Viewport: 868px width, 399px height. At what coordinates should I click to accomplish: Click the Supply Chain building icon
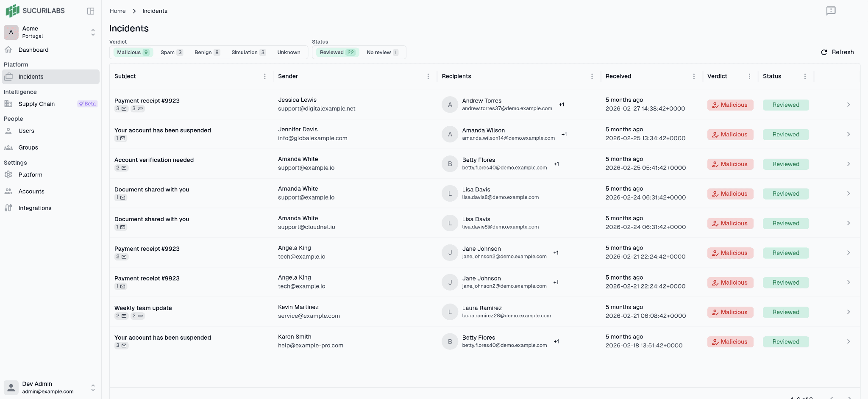click(8, 104)
